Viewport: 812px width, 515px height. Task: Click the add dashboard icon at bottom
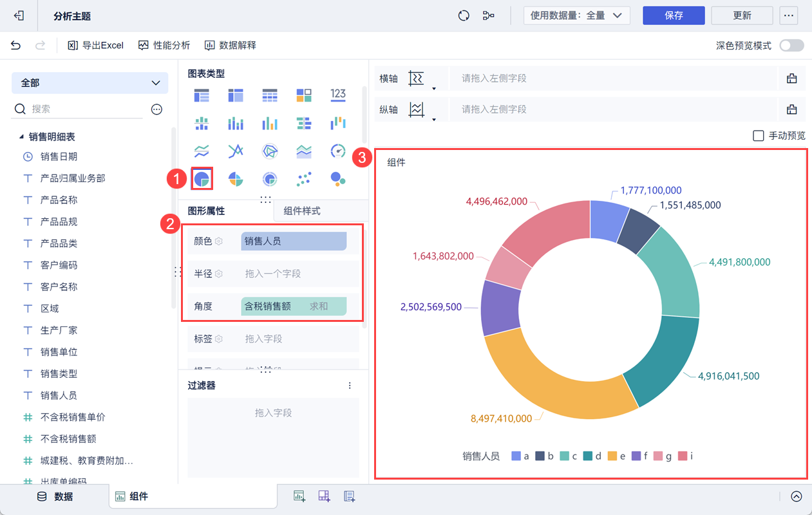click(325, 496)
